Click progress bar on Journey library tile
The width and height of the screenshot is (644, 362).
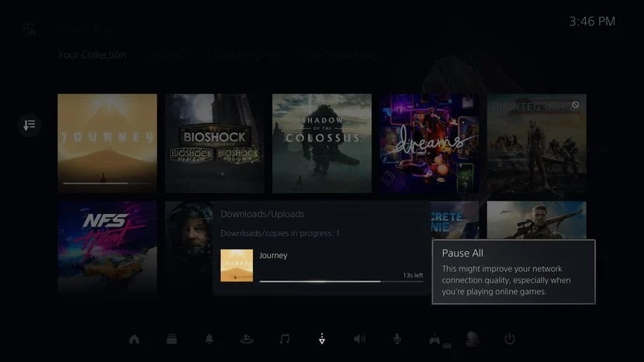107,183
